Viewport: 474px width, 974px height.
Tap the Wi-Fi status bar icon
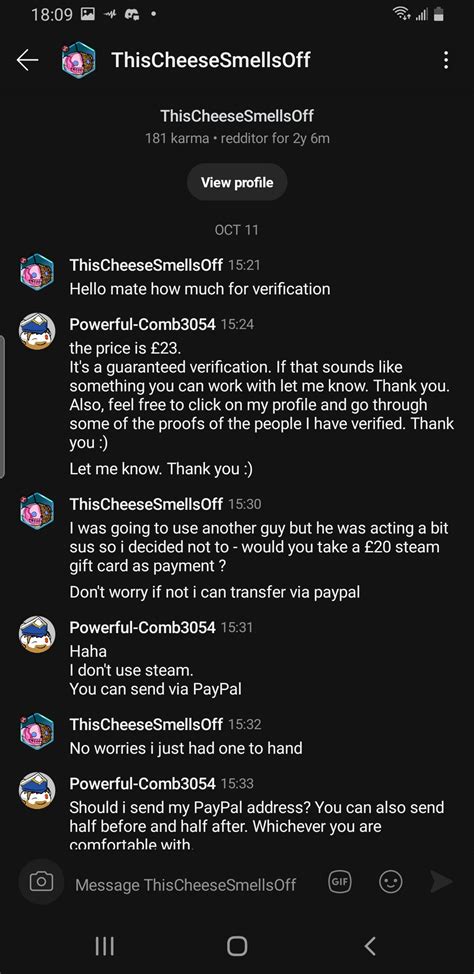tap(403, 14)
